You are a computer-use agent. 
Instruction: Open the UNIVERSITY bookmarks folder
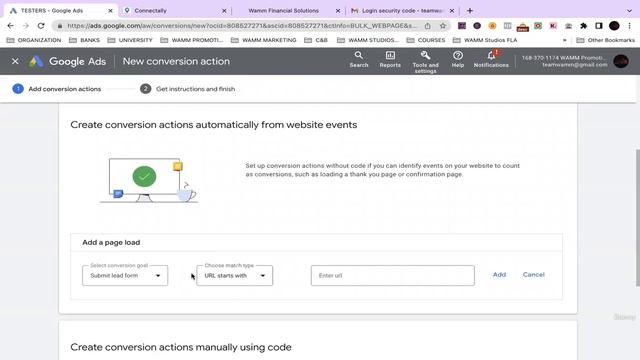(x=130, y=40)
